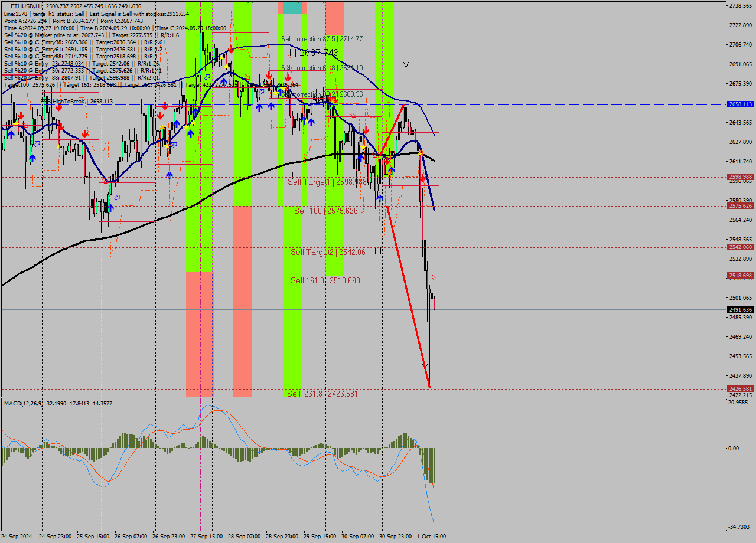
Task: Click the MACD scale value -34.7303
Action: pyautogui.click(x=739, y=526)
